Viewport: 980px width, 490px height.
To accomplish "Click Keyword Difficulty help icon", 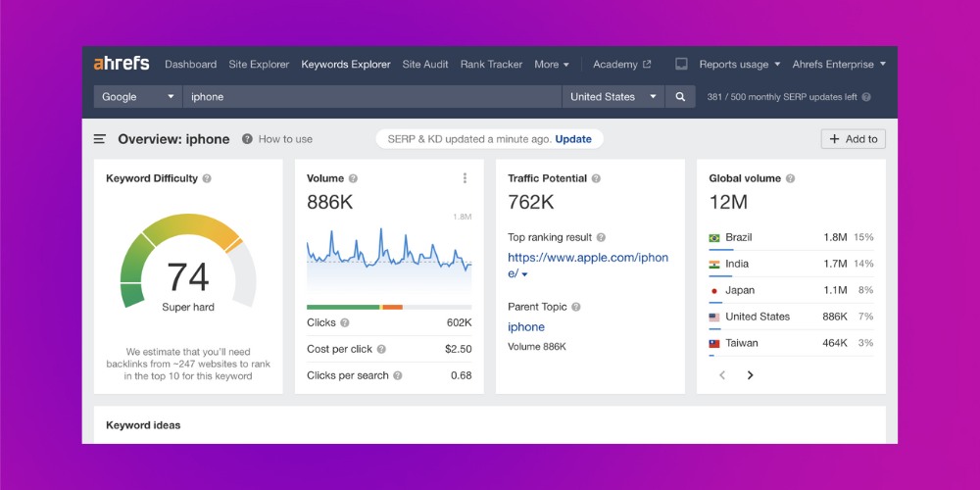I will click(207, 178).
